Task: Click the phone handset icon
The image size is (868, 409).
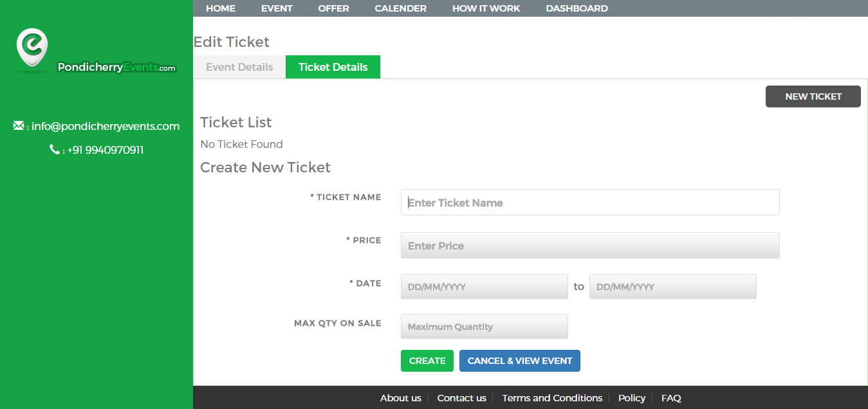Action: (55, 149)
